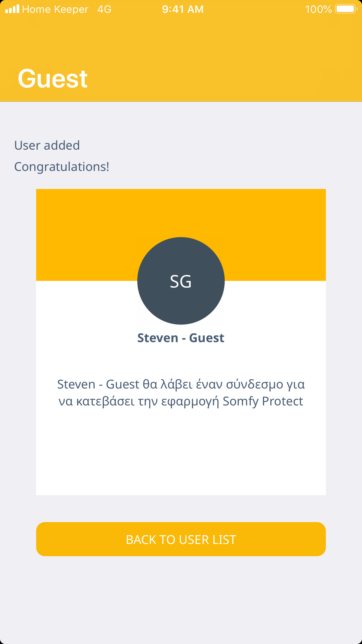This screenshot has height=644, width=362.
Task: Click the battery icon in status bar
Action: (x=346, y=9)
